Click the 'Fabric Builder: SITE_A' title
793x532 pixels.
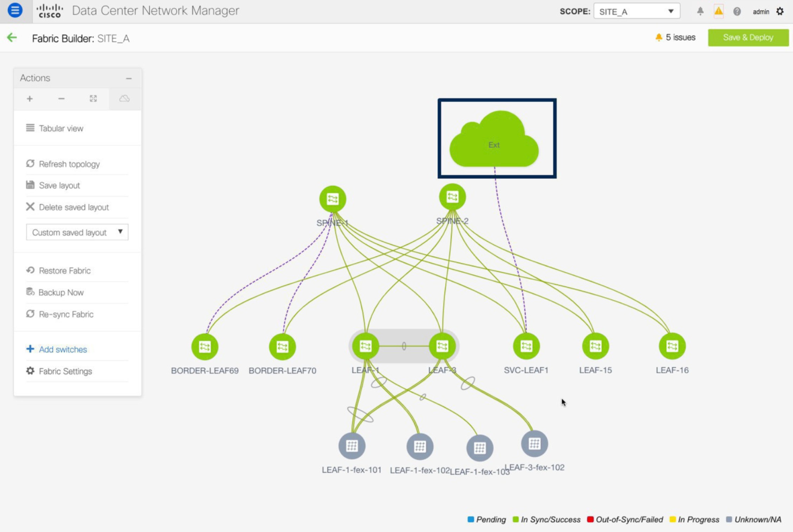(81, 38)
